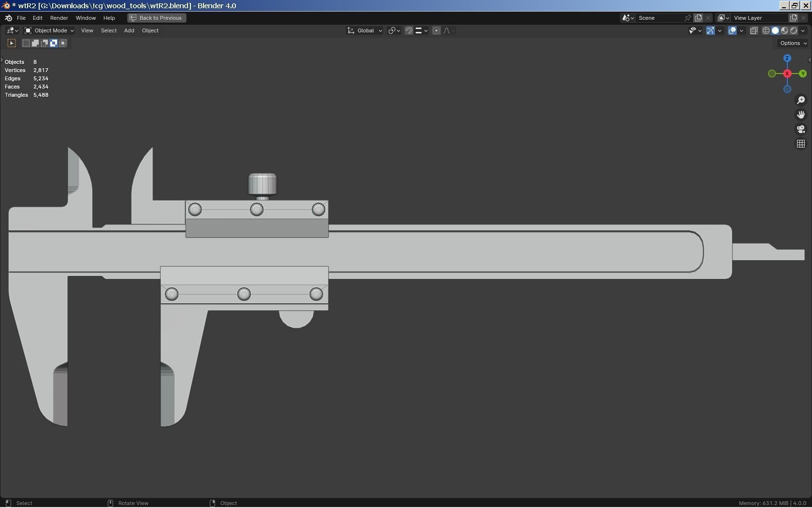Toggle the scene pin icon
Viewport: 812px width, 508px height.
click(688, 18)
